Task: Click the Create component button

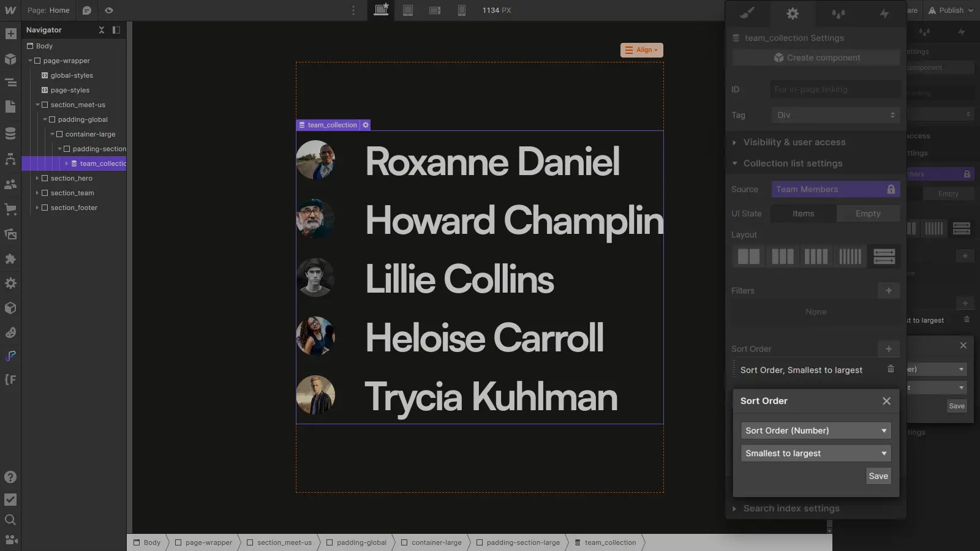Action: tap(816, 58)
